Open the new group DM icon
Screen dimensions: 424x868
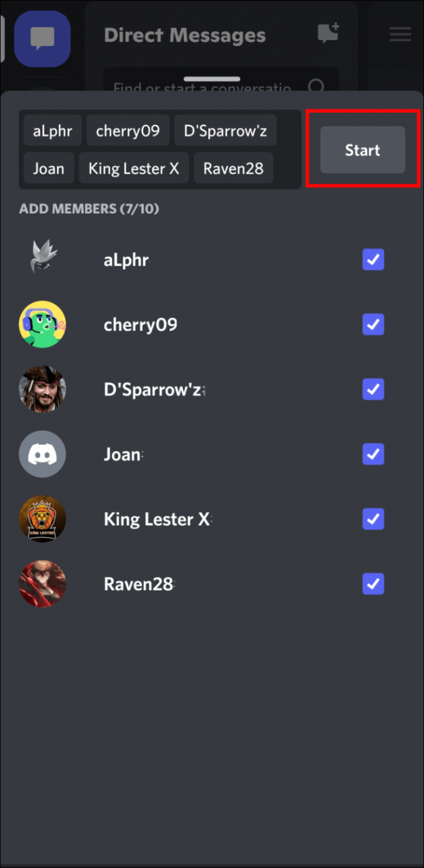[x=328, y=34]
